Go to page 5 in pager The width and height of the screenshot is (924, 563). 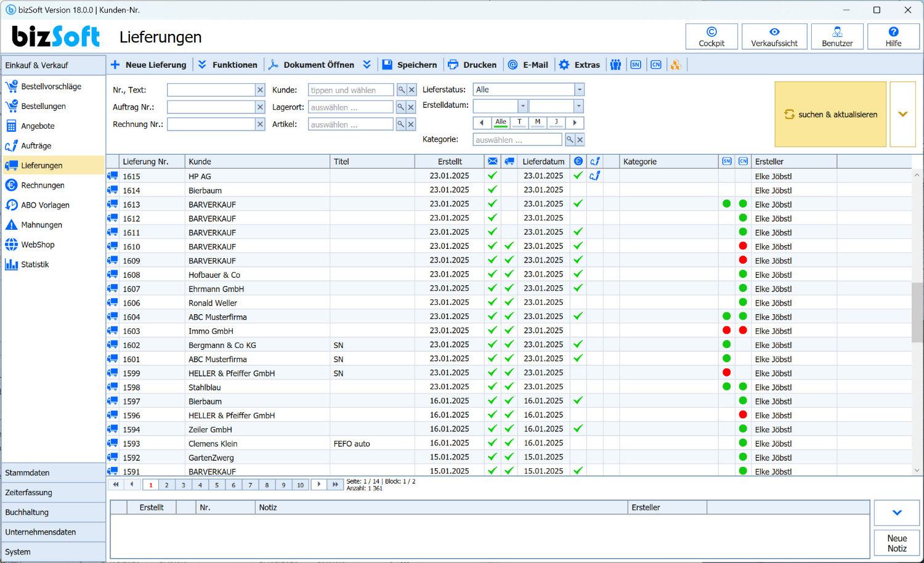coord(217,485)
